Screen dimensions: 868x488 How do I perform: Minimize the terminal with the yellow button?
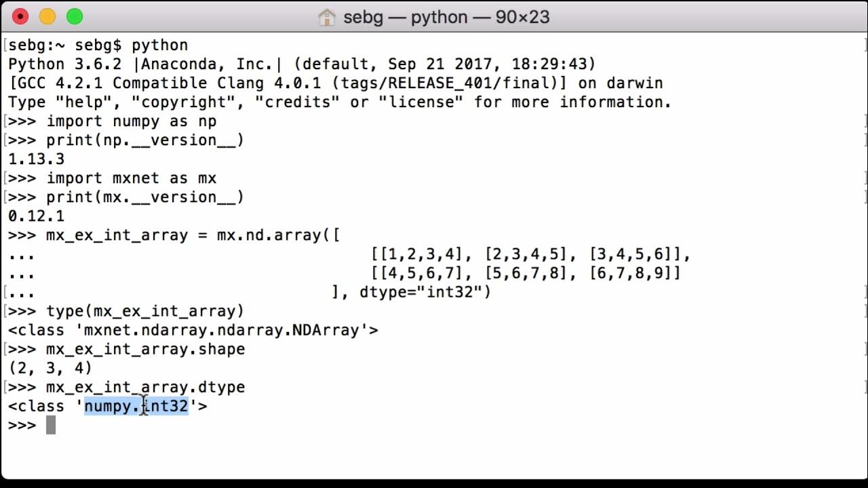click(x=47, y=17)
